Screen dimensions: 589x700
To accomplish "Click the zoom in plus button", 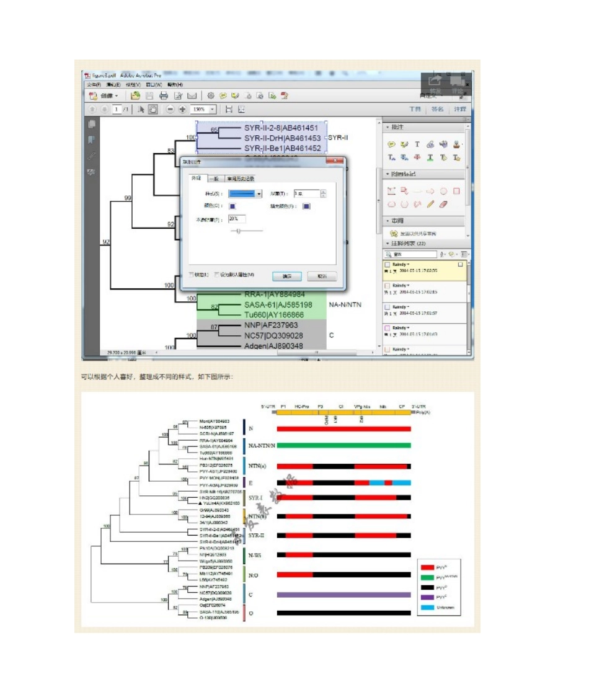I will click(x=183, y=109).
